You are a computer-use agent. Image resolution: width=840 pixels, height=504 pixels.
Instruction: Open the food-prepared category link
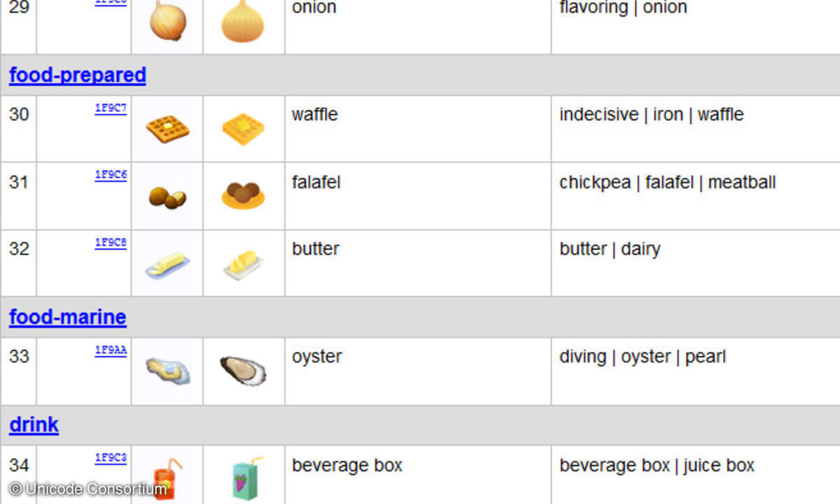pyautogui.click(x=77, y=75)
